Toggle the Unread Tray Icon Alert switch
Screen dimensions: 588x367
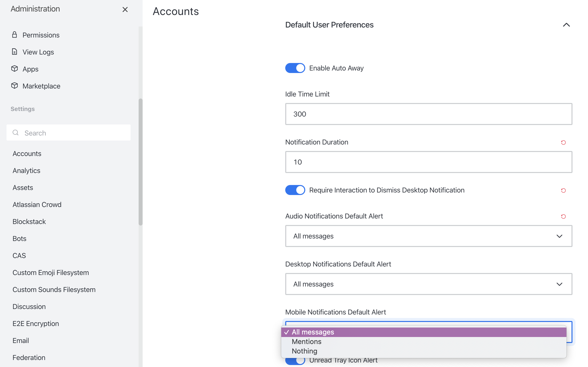point(295,361)
